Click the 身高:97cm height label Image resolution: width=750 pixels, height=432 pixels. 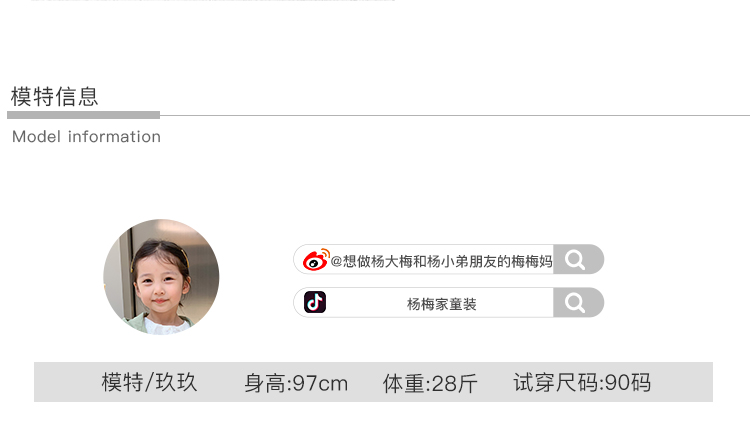tap(296, 383)
